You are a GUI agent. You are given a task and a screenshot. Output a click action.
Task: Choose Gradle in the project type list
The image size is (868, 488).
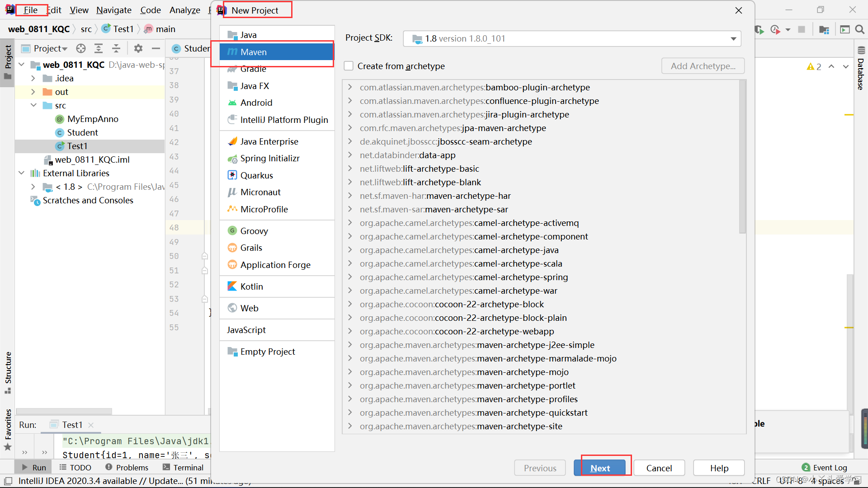pyautogui.click(x=277, y=69)
